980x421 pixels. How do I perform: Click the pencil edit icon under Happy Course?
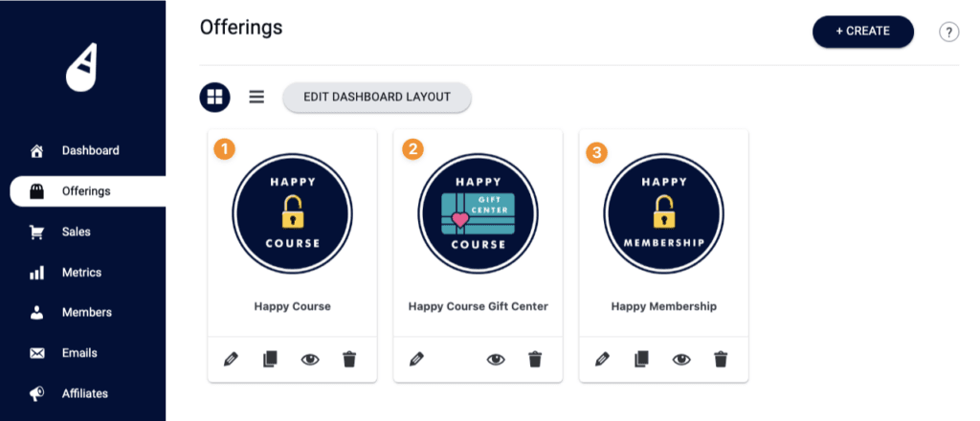(x=230, y=360)
